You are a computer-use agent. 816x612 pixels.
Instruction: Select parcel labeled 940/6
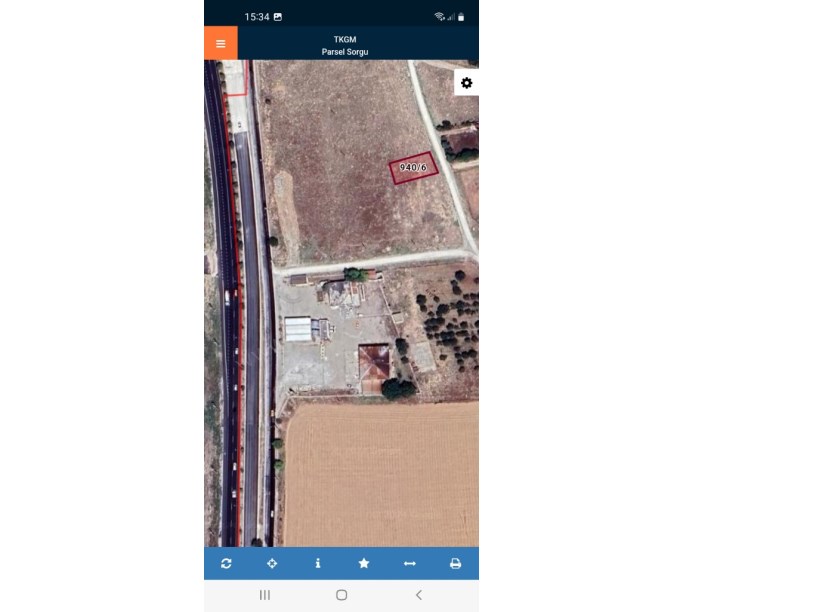[x=414, y=168]
